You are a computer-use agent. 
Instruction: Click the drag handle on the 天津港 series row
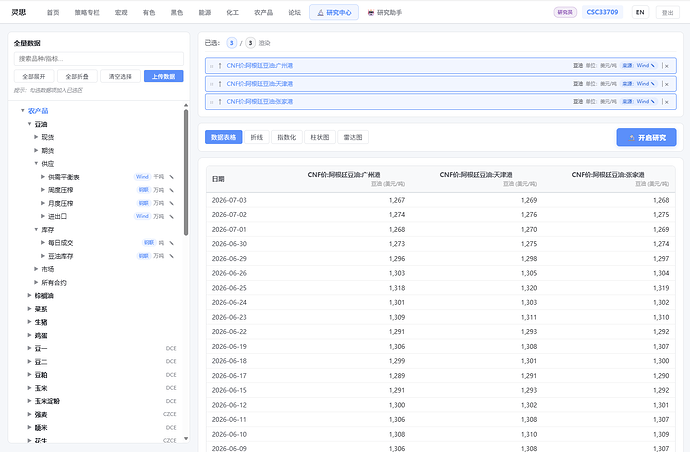(x=212, y=84)
